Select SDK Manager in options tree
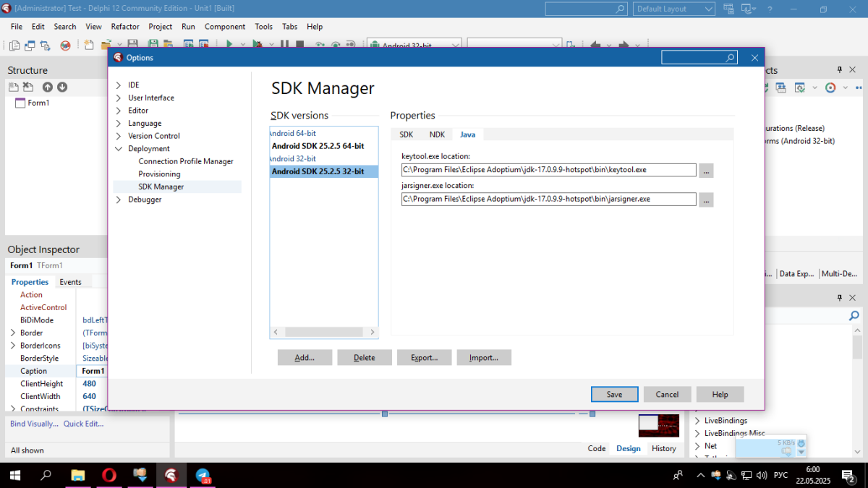868x488 pixels. point(161,187)
